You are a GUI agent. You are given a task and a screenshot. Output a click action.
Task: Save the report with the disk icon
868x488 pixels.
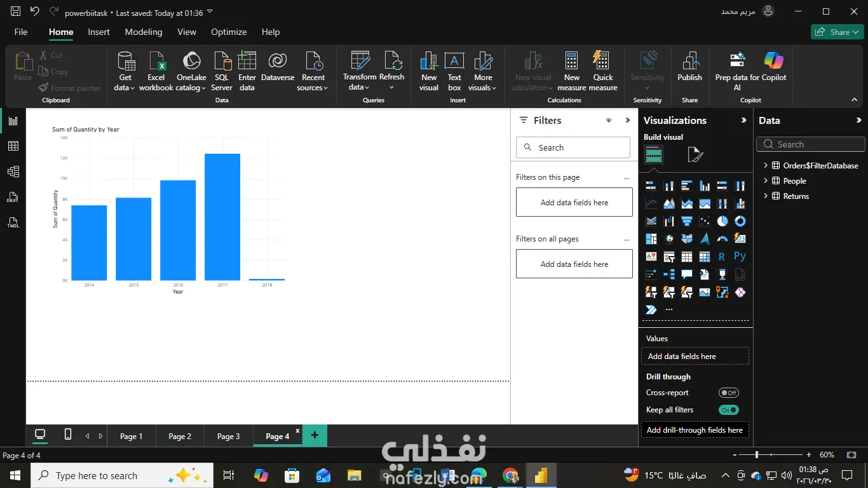(x=16, y=11)
